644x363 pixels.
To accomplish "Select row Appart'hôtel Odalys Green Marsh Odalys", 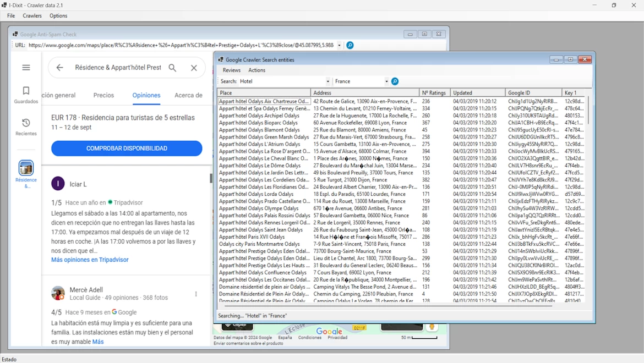I will (401, 137).
